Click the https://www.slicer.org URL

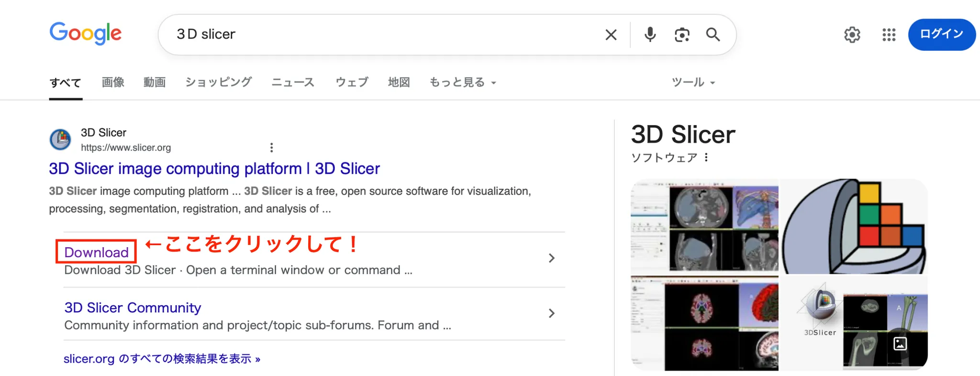tap(126, 148)
